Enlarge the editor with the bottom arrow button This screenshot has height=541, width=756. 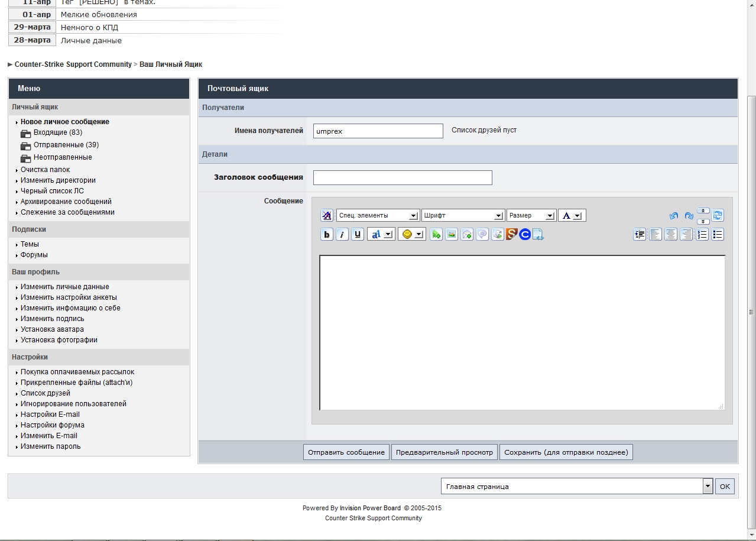[703, 221]
